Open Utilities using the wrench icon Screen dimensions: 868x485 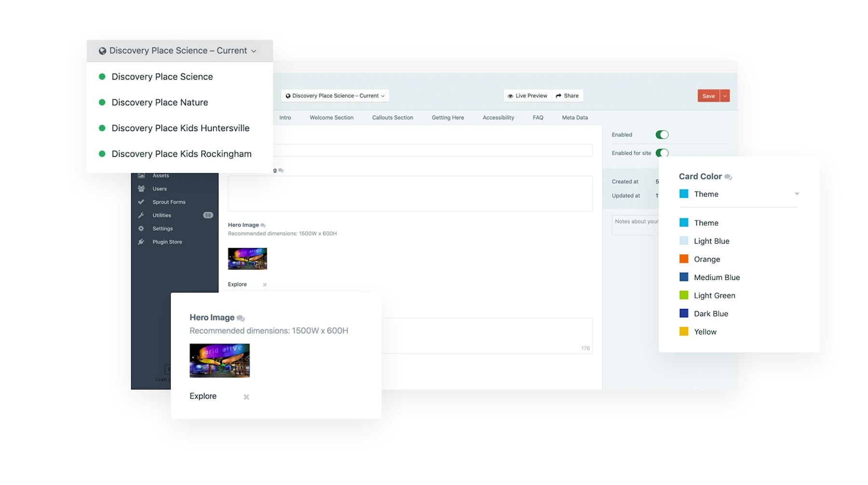click(x=141, y=215)
